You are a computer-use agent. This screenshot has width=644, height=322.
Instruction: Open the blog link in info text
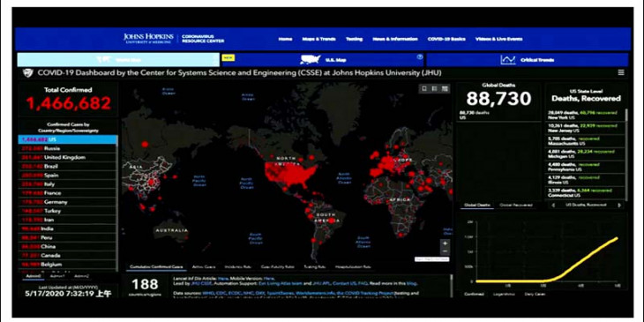click(x=412, y=283)
